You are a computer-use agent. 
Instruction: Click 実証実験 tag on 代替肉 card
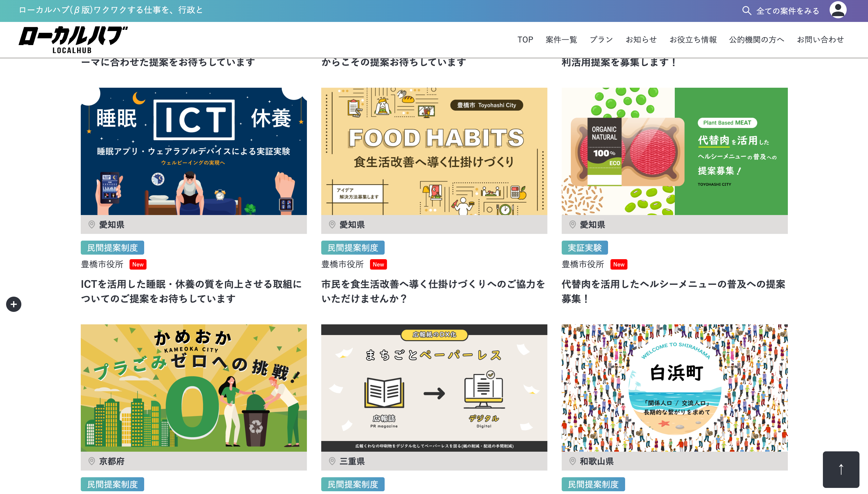pos(585,248)
